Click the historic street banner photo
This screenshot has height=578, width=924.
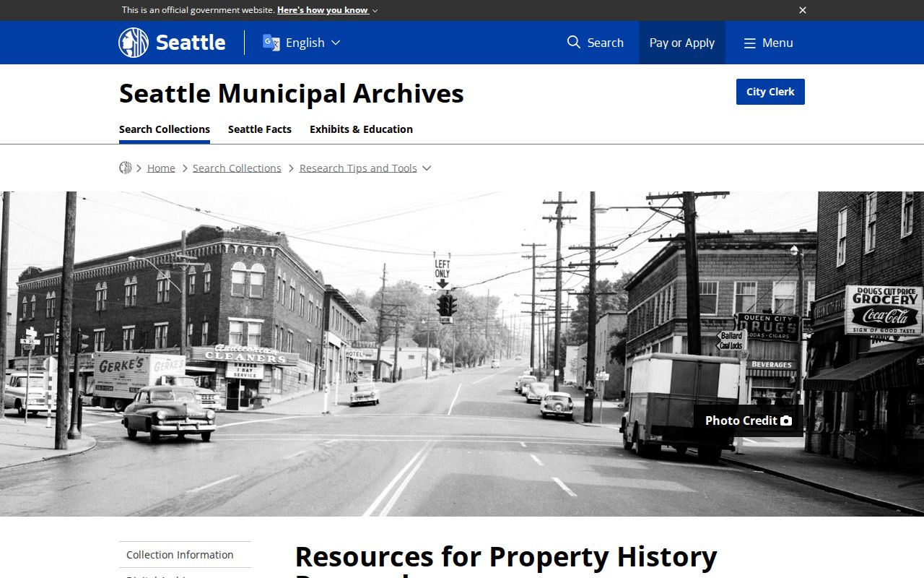point(462,354)
